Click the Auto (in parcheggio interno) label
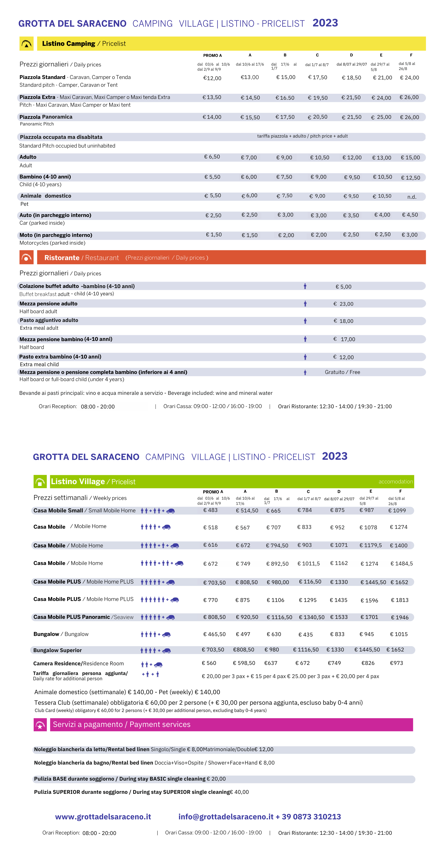Viewport: 440px width, 868px height. 55,215
